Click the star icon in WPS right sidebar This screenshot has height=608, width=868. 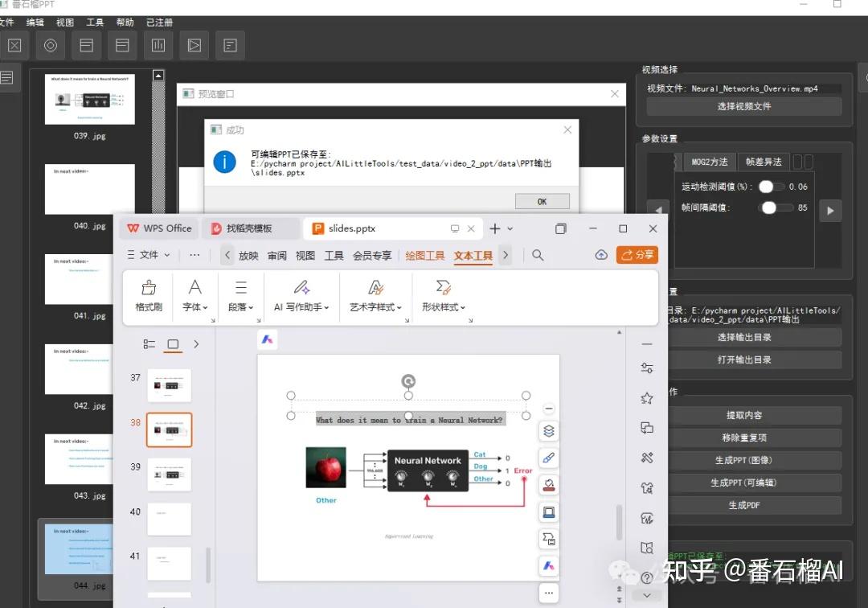tap(646, 398)
